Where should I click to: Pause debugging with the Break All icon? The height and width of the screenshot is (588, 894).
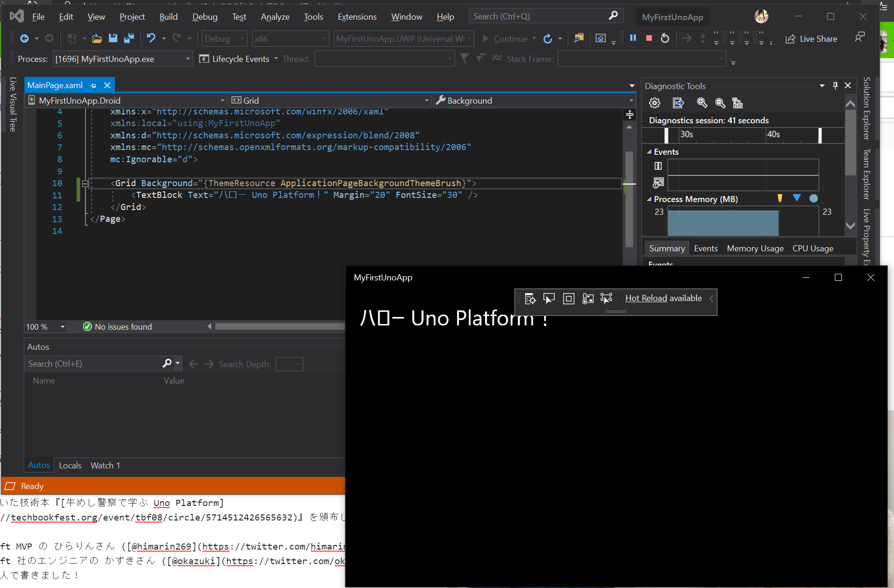pos(633,38)
